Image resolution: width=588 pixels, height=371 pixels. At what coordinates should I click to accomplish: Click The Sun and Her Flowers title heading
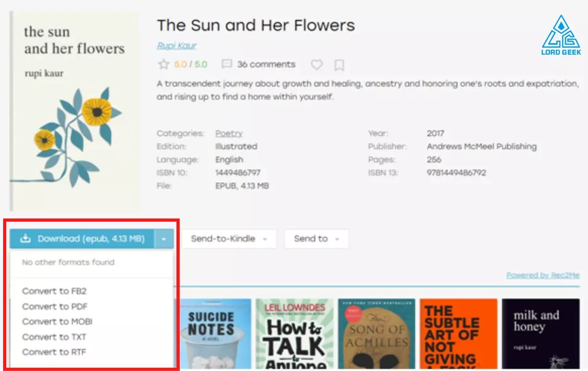(256, 25)
